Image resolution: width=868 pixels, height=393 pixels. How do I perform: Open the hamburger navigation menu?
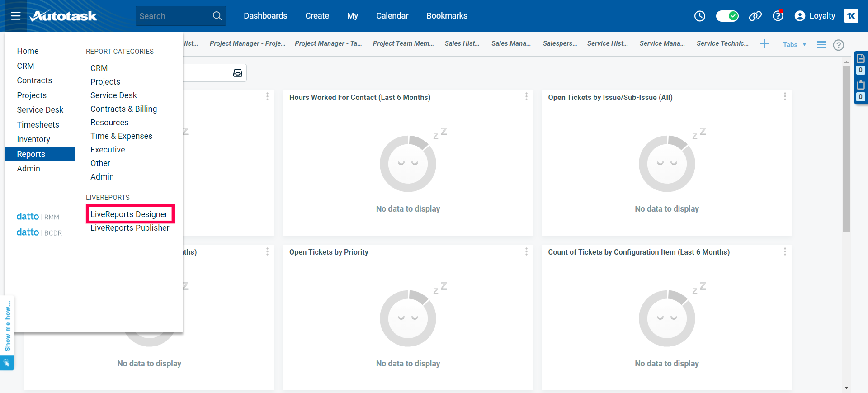[x=16, y=16]
